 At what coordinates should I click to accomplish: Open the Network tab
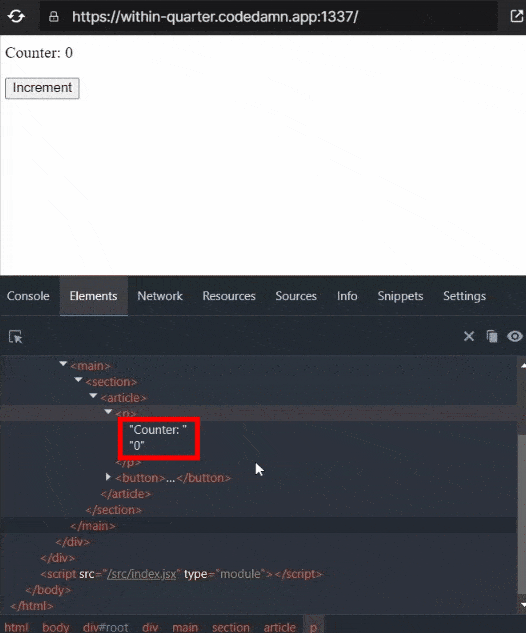pyautogui.click(x=160, y=296)
